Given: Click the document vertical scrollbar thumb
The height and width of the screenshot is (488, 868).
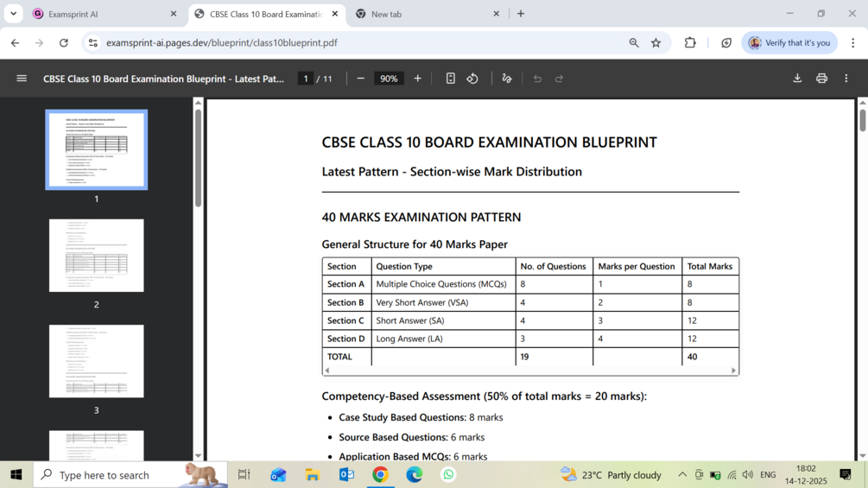Looking at the screenshot, I should [863, 120].
